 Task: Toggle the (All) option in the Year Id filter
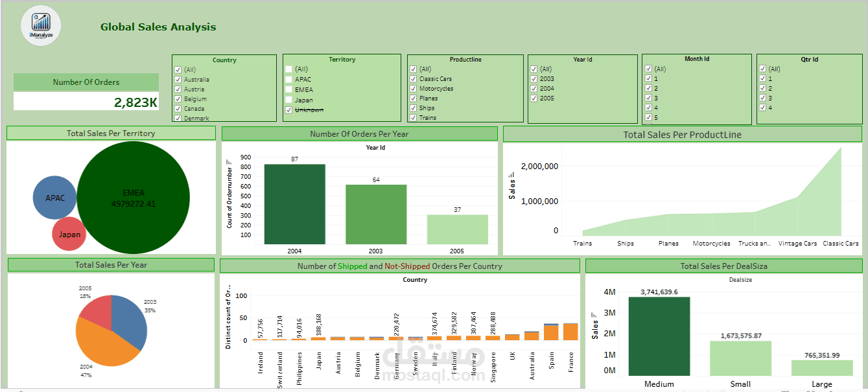click(x=534, y=69)
